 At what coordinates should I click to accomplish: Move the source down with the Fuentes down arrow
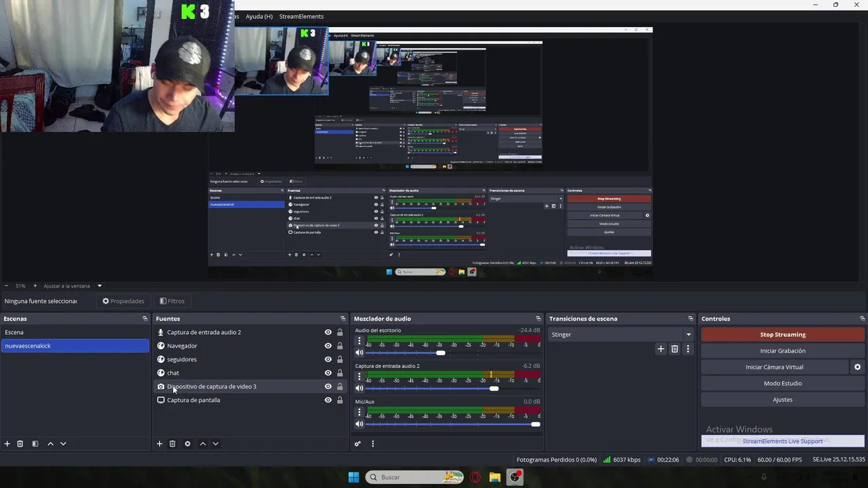pyautogui.click(x=215, y=444)
